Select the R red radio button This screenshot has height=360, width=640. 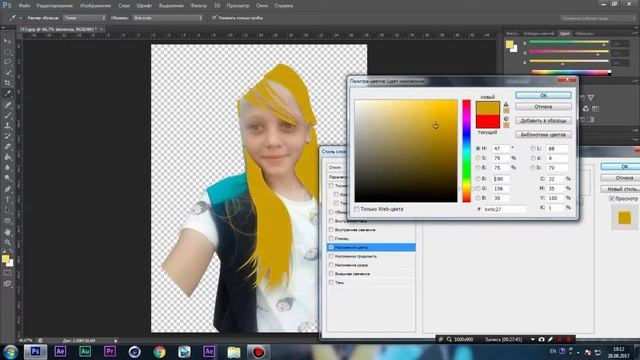(x=478, y=179)
